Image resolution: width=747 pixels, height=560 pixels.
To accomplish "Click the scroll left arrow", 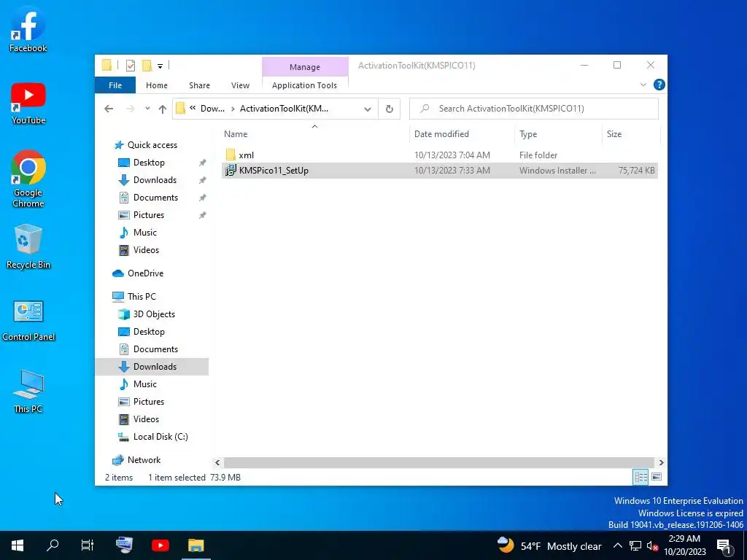I will point(217,462).
